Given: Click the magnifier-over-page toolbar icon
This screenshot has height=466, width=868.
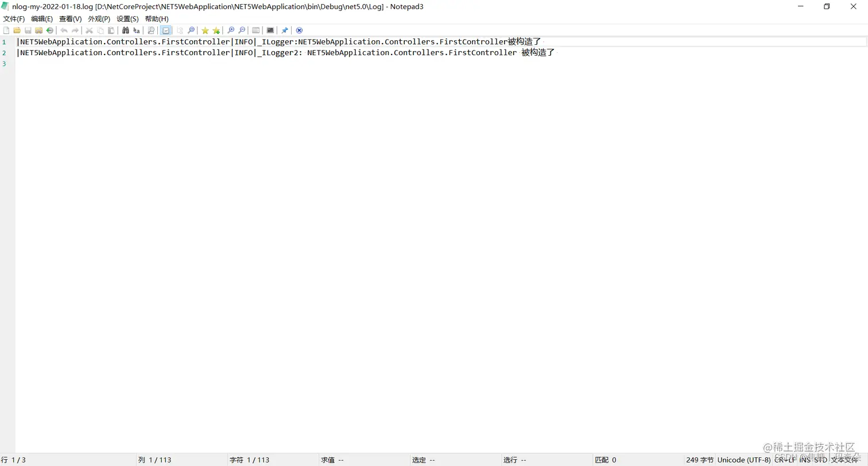Looking at the screenshot, I should point(151,30).
